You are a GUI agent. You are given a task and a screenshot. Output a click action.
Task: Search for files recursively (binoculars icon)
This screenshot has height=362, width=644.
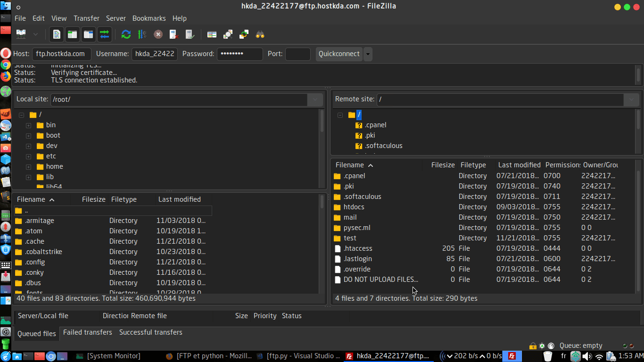(x=260, y=34)
